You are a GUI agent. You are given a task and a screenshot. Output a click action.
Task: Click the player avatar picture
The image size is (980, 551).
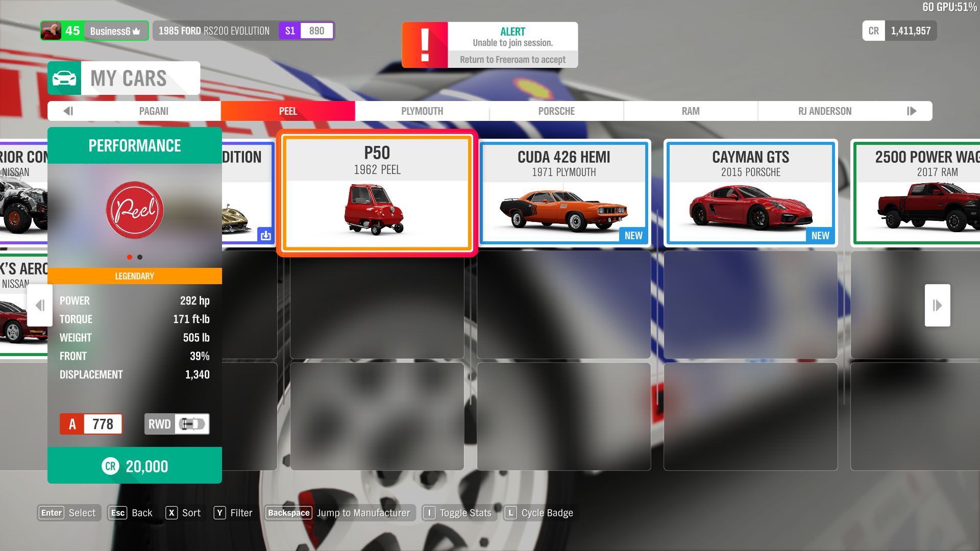51,31
